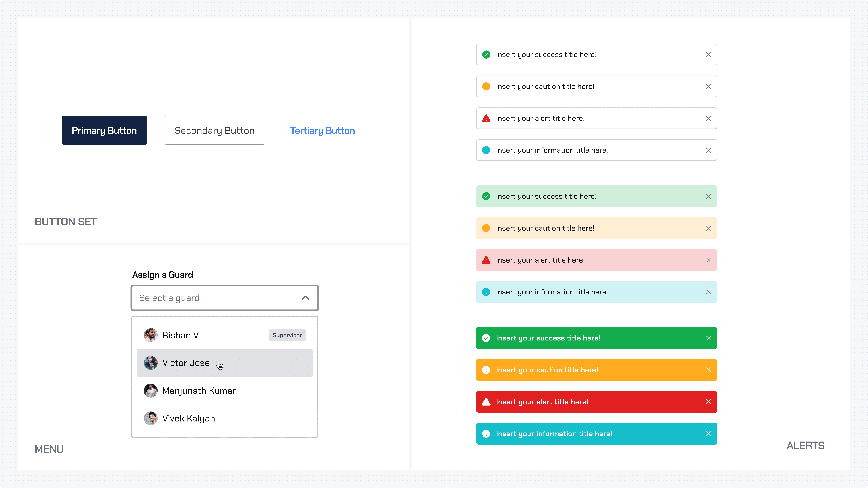Choose Vivek Kalyan from the guard list
Image resolution: width=868 pixels, height=488 pixels.
pyautogui.click(x=224, y=418)
